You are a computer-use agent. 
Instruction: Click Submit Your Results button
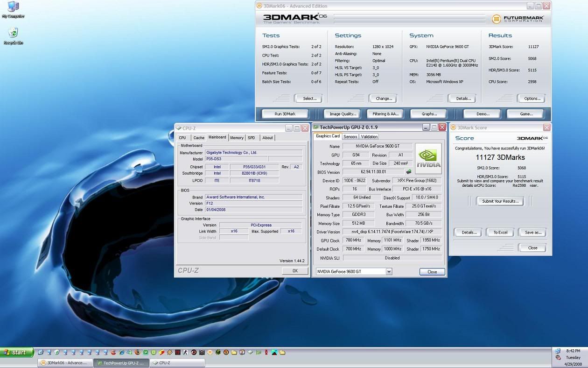tap(500, 201)
